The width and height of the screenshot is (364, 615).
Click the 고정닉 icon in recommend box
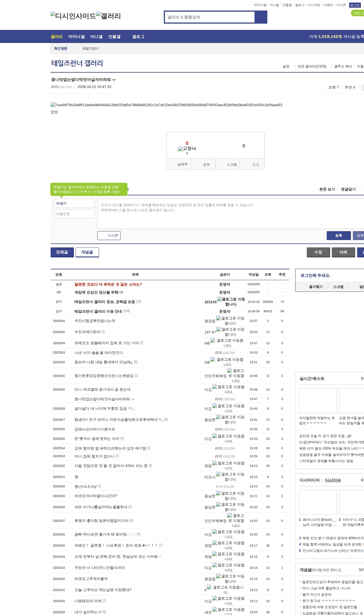[187, 149]
